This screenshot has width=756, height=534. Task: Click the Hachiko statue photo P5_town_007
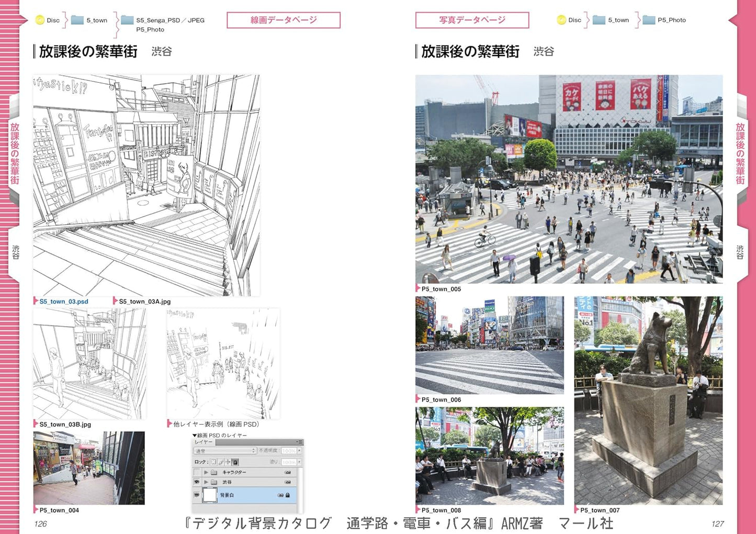(648, 400)
